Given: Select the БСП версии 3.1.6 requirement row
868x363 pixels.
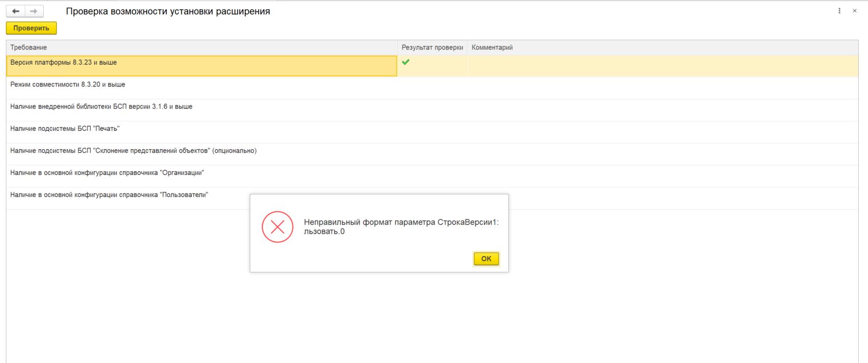Looking at the screenshot, I should [101, 106].
